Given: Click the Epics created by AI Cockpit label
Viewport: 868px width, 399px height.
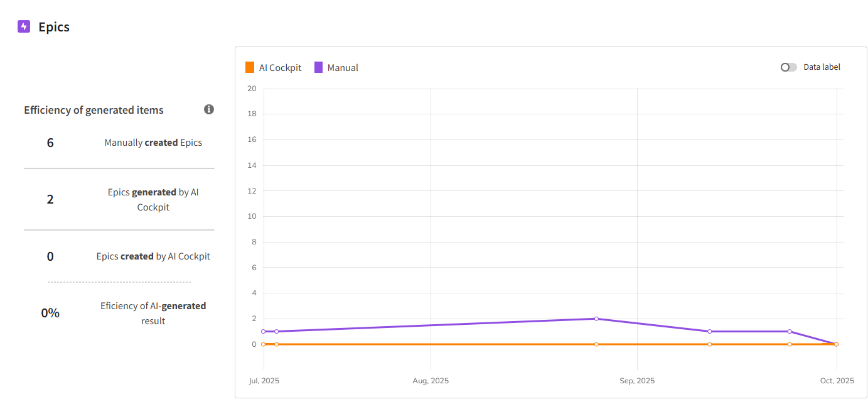Looking at the screenshot, I should [x=153, y=256].
